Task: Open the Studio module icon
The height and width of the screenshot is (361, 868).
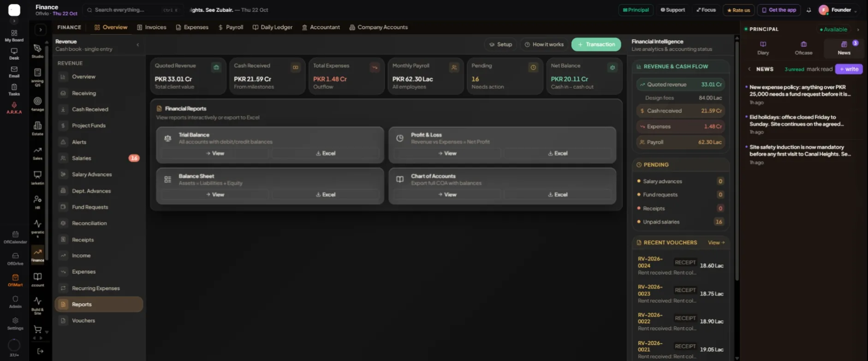Action: [x=37, y=50]
